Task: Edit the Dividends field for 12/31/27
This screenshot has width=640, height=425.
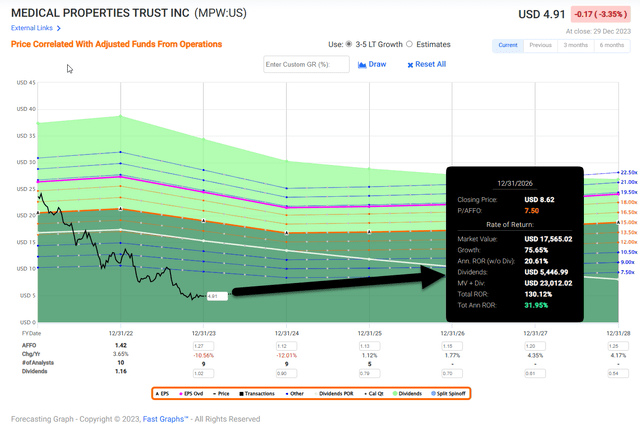Action: click(x=535, y=373)
